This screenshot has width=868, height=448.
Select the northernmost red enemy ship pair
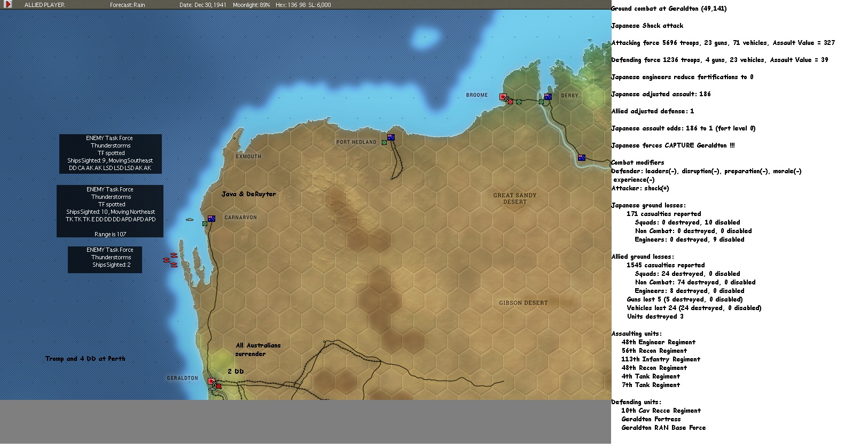coord(174,256)
